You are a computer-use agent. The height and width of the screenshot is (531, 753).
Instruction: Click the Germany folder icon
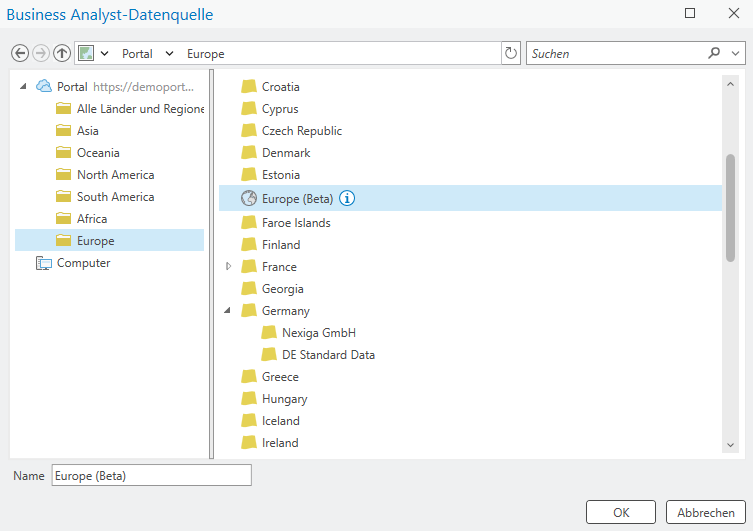(249, 311)
